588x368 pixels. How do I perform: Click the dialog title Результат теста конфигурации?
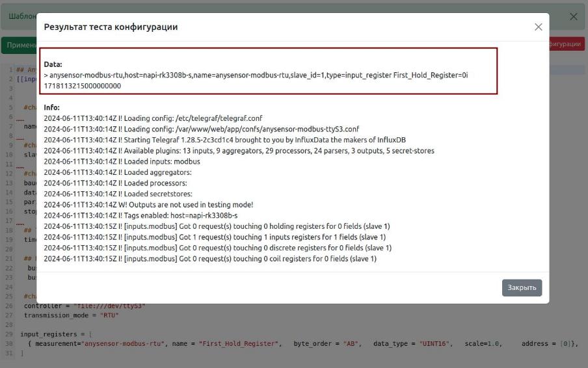pyautogui.click(x=111, y=27)
